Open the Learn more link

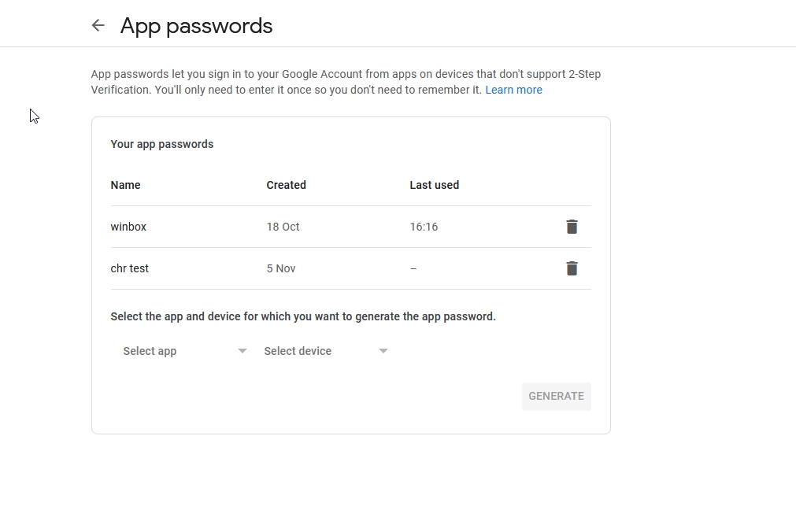click(513, 89)
